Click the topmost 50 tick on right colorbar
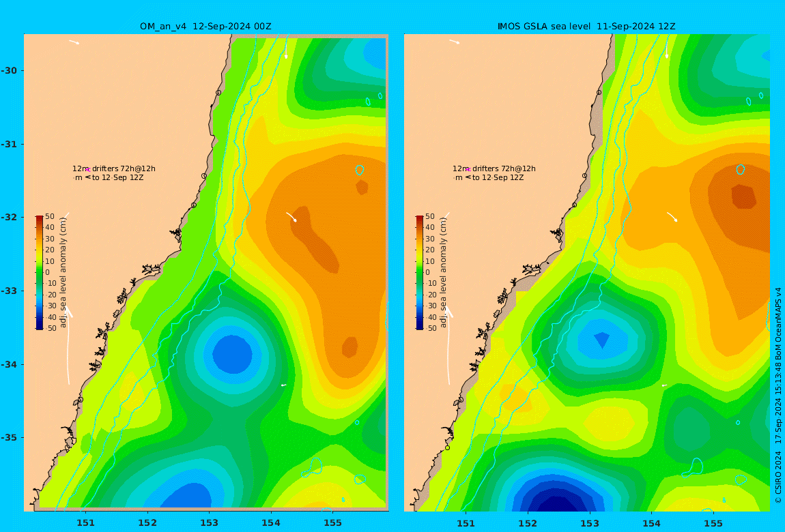Viewport: 785px width, 532px height. pos(430,216)
